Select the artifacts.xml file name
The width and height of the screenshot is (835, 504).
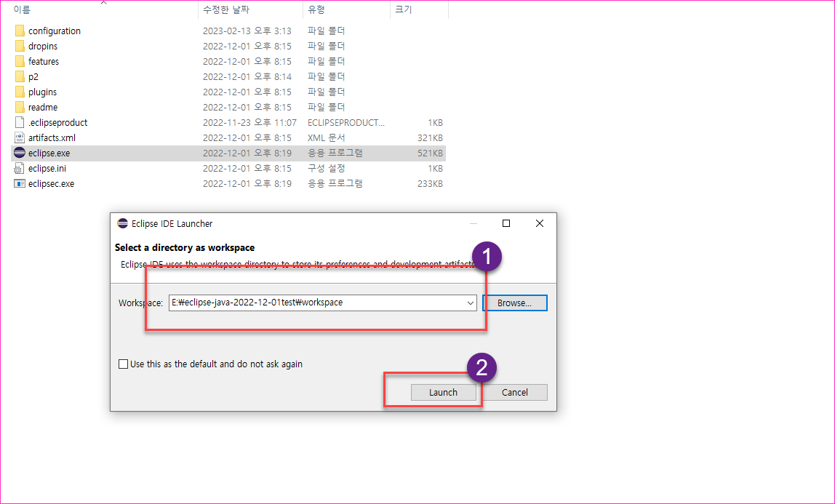coord(52,138)
